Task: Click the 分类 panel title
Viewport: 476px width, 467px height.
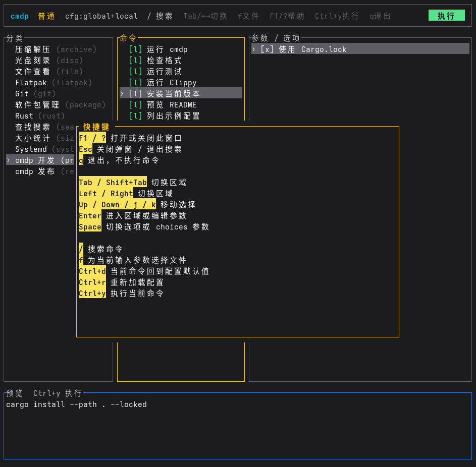Action: click(x=14, y=38)
